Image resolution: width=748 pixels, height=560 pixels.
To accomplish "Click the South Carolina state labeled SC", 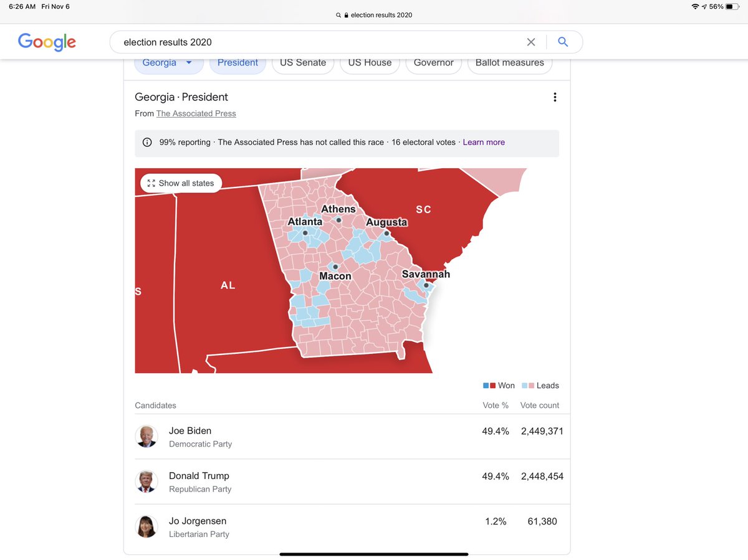I will 423,209.
